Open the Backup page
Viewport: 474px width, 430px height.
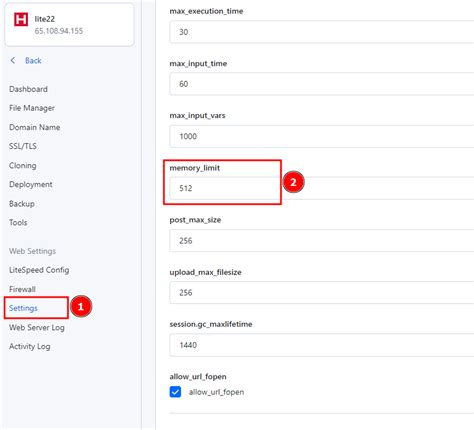pos(22,204)
